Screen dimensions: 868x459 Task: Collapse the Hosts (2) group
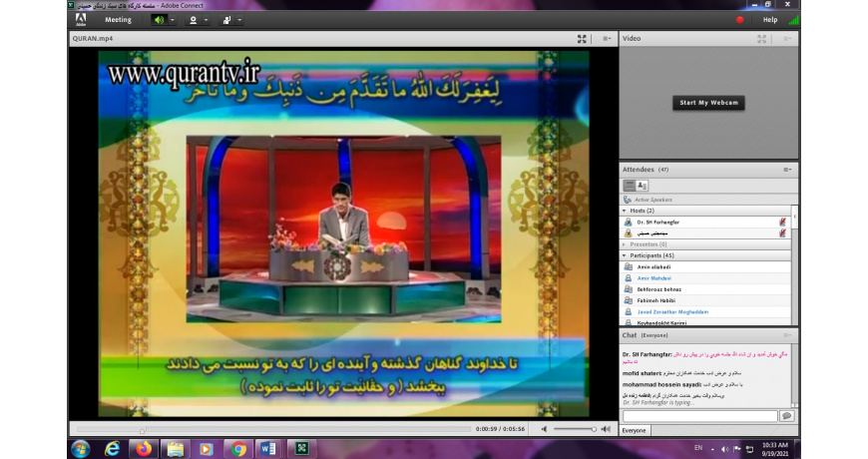pyautogui.click(x=625, y=211)
